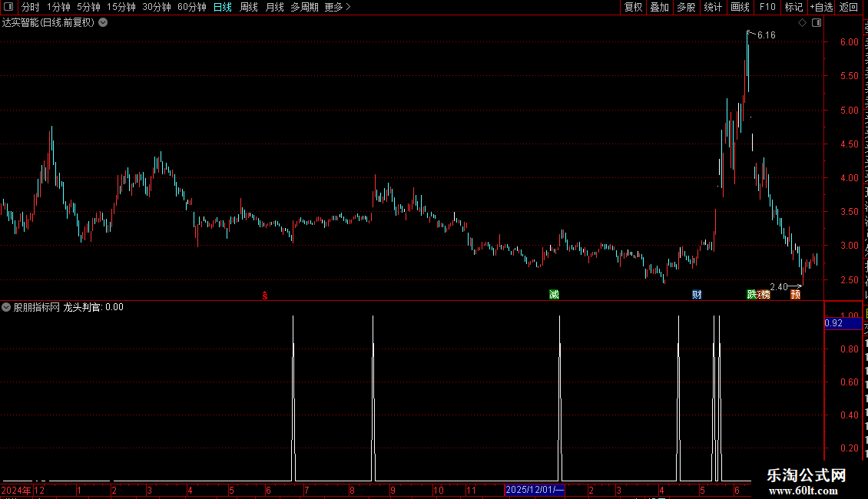This screenshot has height=499, width=868.
Task: Click the green 减 event marker
Action: 554,294
